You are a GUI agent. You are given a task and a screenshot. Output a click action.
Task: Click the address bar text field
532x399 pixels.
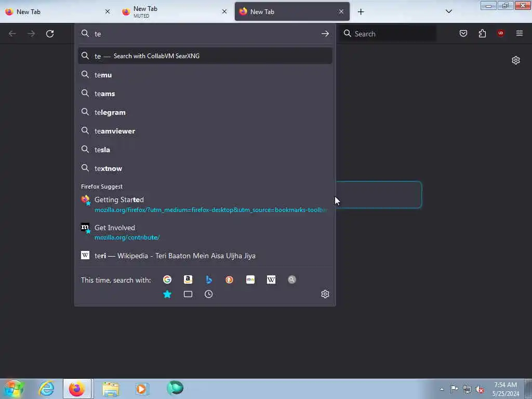205,34
